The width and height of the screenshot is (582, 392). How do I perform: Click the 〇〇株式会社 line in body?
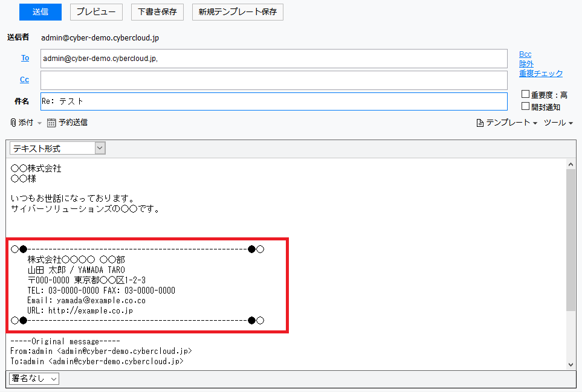click(36, 169)
